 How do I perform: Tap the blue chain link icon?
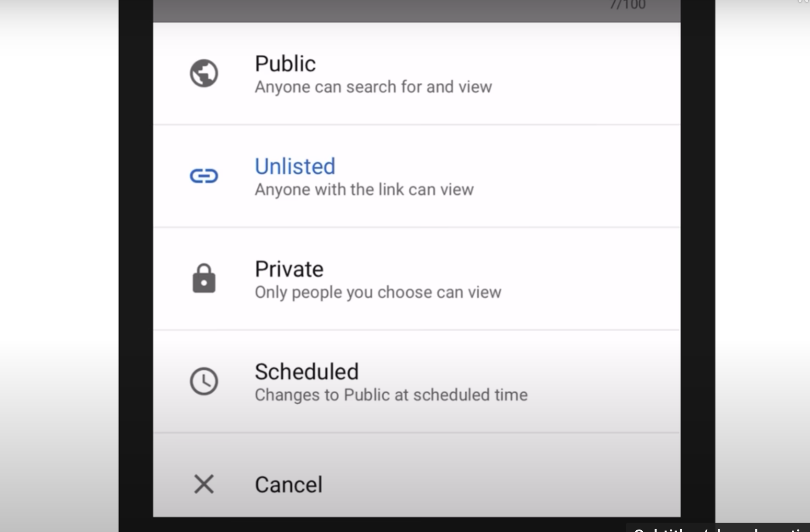204,176
